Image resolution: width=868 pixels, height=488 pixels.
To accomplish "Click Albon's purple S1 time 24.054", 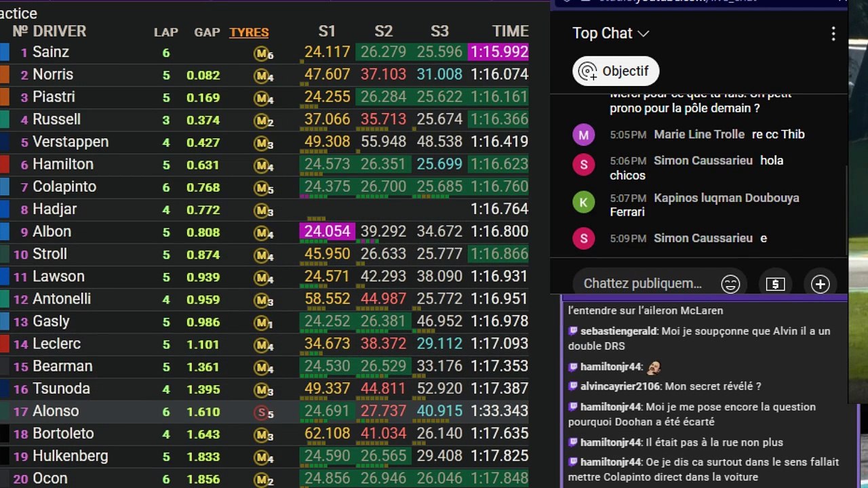I will (x=327, y=231).
